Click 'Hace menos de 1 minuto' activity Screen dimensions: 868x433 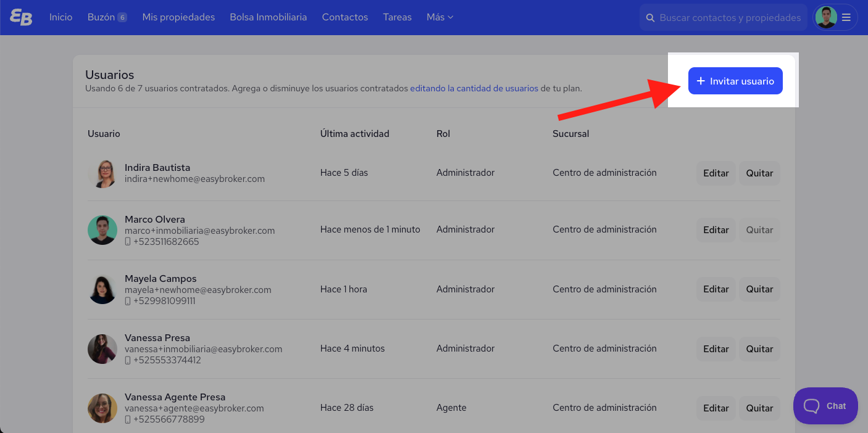[370, 229]
